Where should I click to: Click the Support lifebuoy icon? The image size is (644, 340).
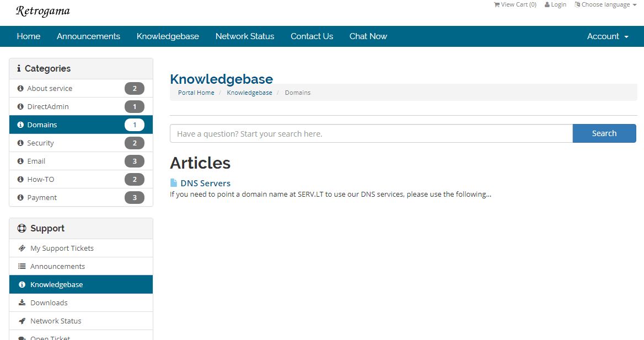click(22, 228)
